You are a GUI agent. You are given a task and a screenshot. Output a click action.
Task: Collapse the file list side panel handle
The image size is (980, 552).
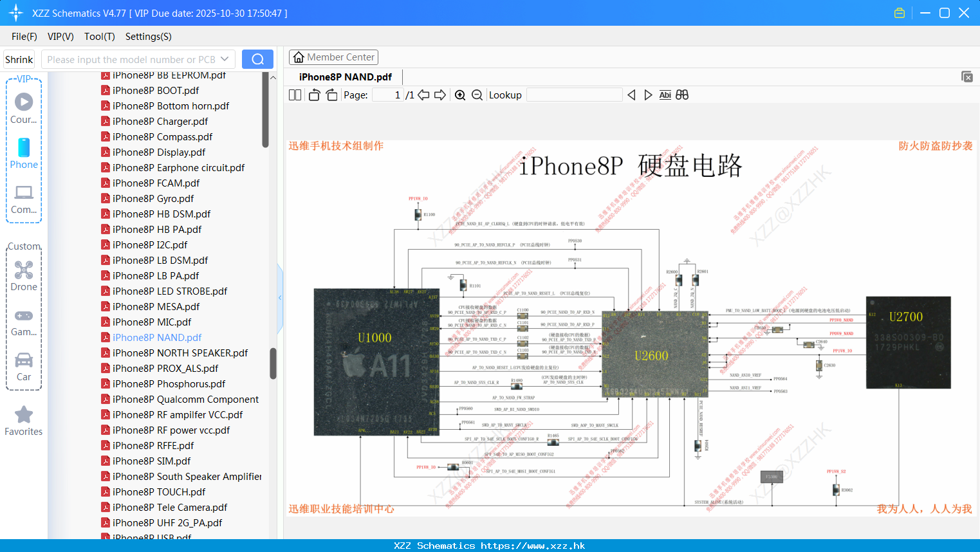pyautogui.click(x=280, y=298)
